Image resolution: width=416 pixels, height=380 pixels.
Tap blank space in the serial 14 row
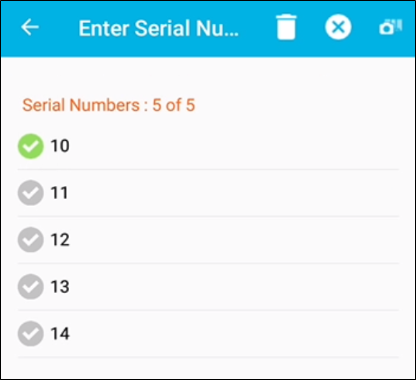pos(233,334)
